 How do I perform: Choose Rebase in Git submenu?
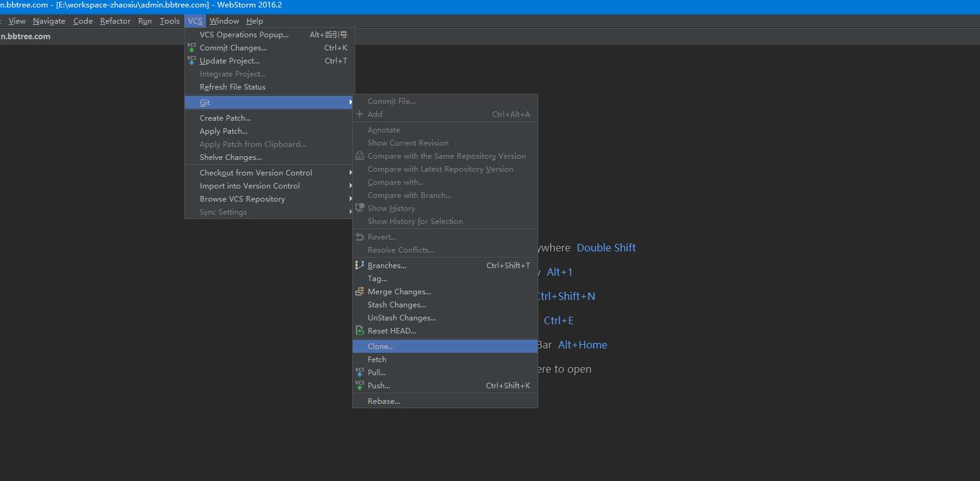coord(445,401)
